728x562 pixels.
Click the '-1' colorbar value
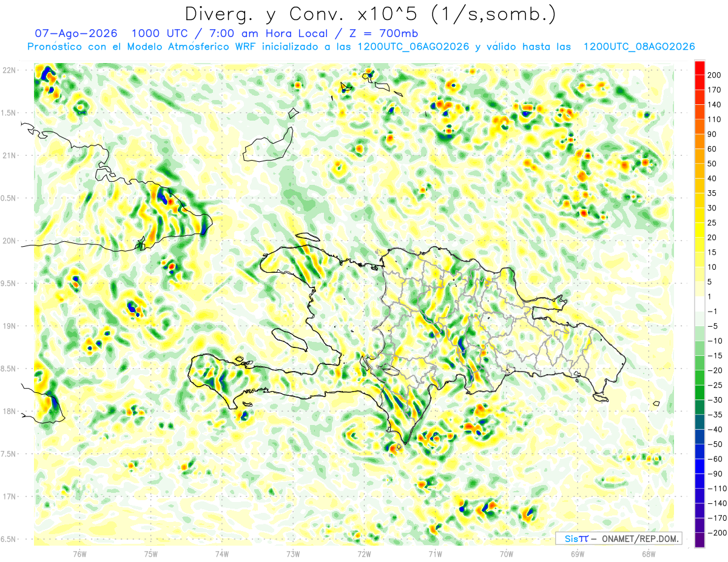point(713,311)
